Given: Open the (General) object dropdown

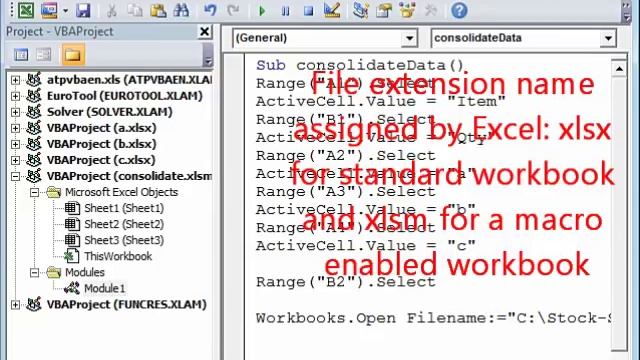Looking at the screenshot, I should 409,38.
